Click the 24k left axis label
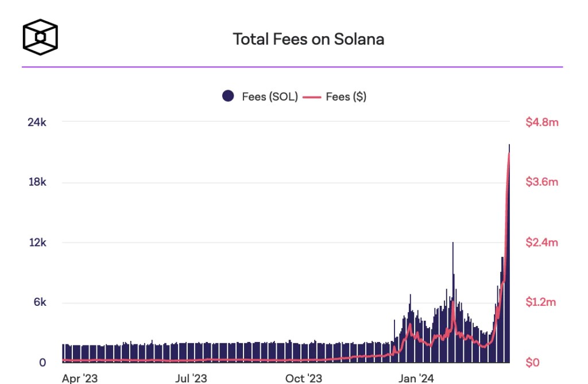This screenshot has width=588, height=384. pyautogui.click(x=37, y=122)
